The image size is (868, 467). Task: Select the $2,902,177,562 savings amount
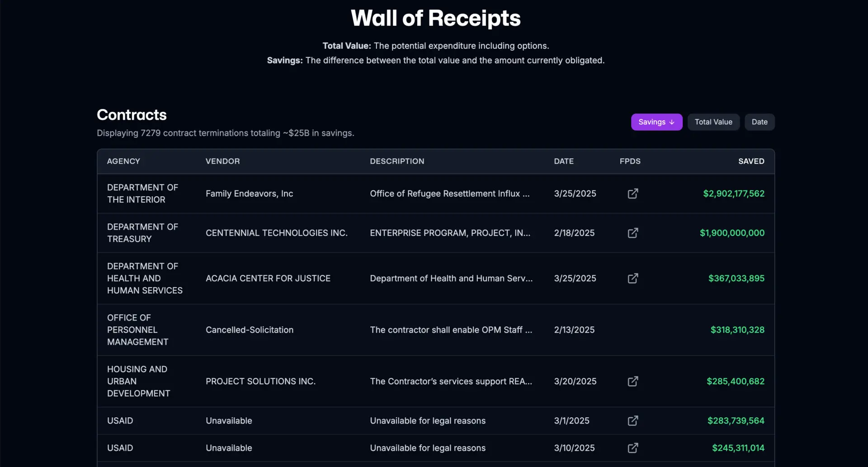tap(734, 193)
